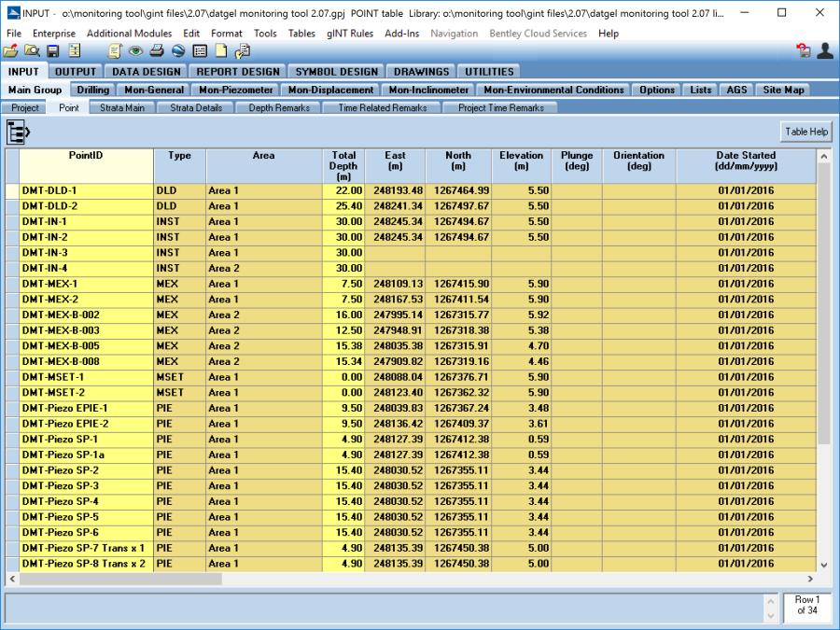The width and height of the screenshot is (840, 630).
Task: Click the eye preview icon
Action: 136,51
